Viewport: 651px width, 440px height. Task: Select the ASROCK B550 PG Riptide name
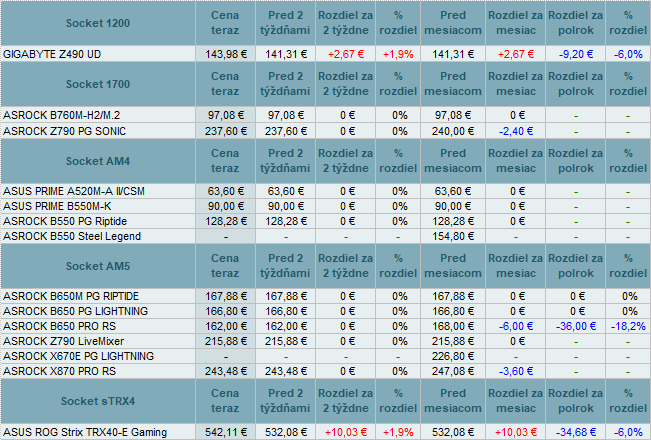(65, 221)
